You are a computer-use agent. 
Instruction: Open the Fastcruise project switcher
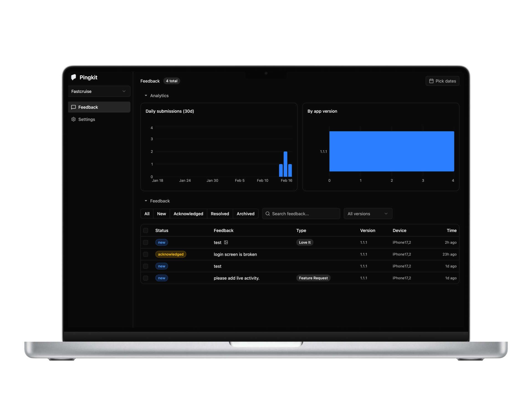[99, 91]
